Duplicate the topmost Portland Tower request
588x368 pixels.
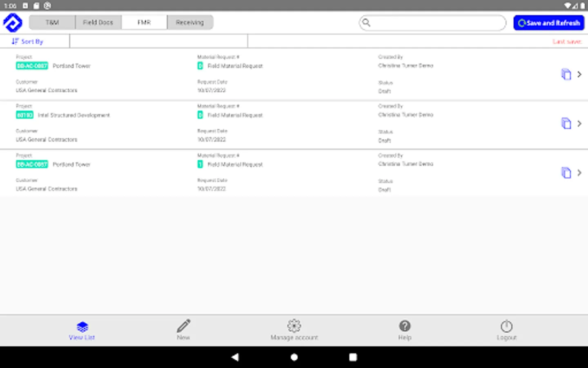(566, 74)
